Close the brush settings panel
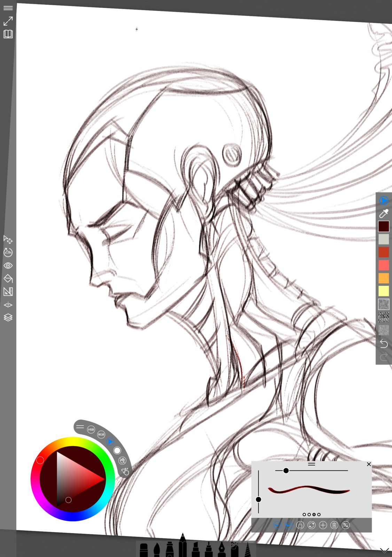 point(369,464)
